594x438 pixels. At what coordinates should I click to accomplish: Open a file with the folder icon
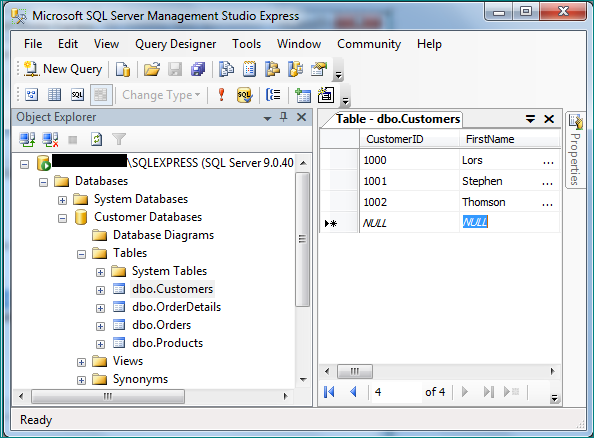pos(152,69)
